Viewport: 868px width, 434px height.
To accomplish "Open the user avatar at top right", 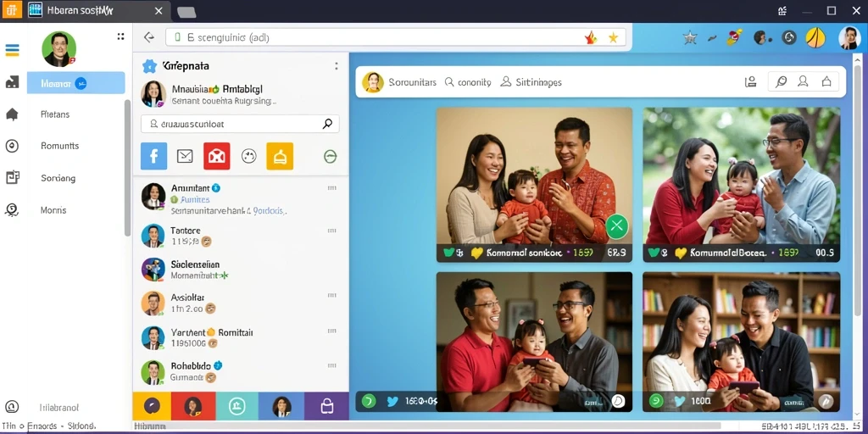I will click(849, 37).
